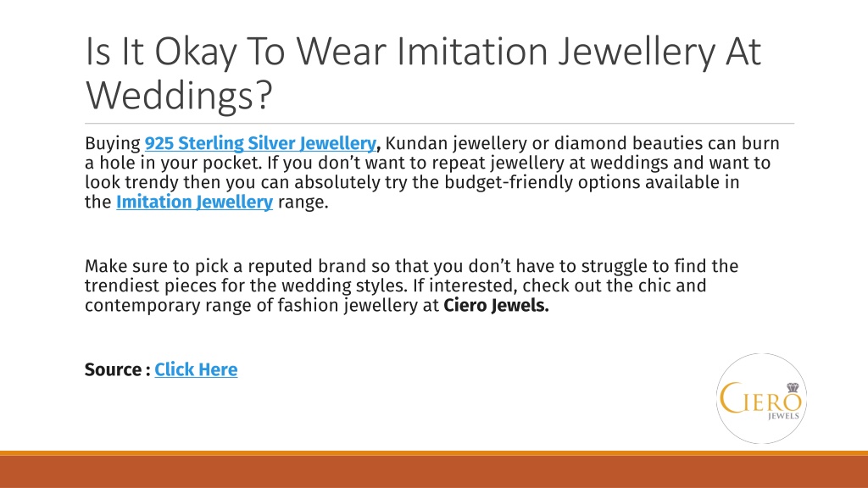The image size is (868, 488).
Task: Click the small JEWELS text in logo
Action: coord(784,415)
